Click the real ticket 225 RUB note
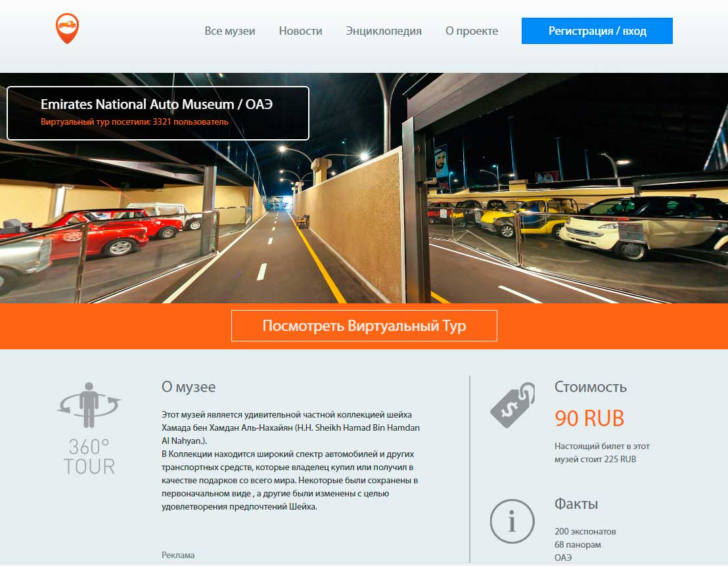This screenshot has width=728, height=566. 602,452
